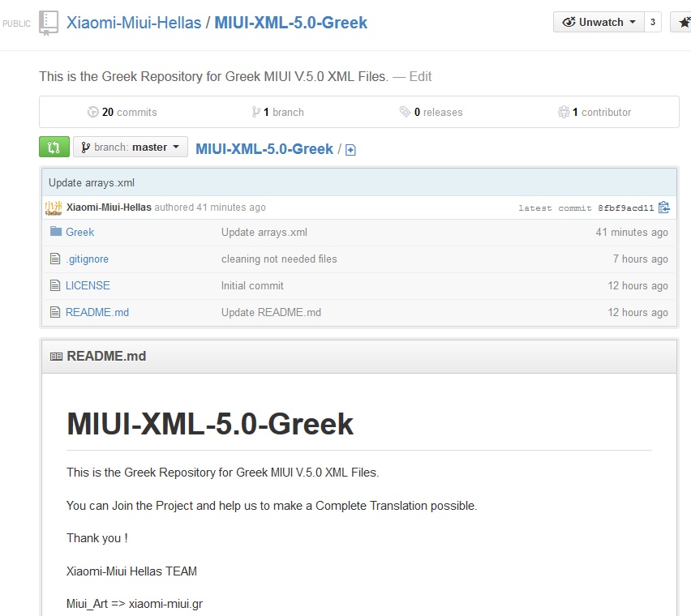Click the green compare and review button
691x616 pixels.
54,148
